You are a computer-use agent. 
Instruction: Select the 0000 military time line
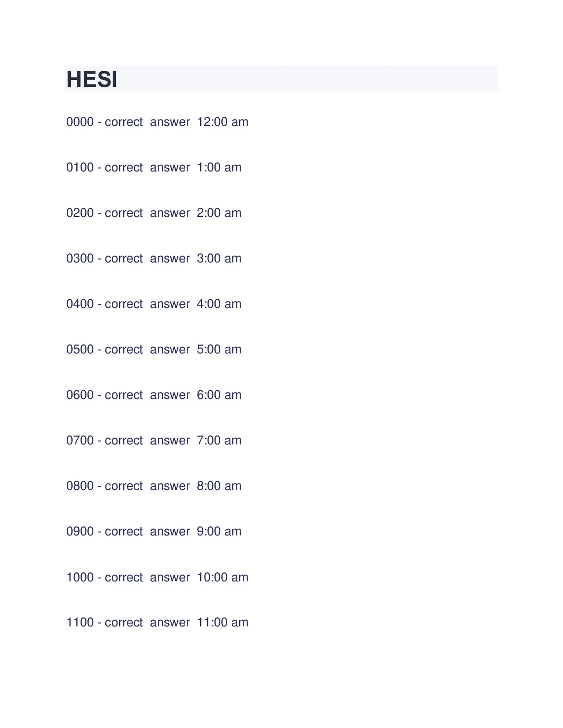pos(157,122)
